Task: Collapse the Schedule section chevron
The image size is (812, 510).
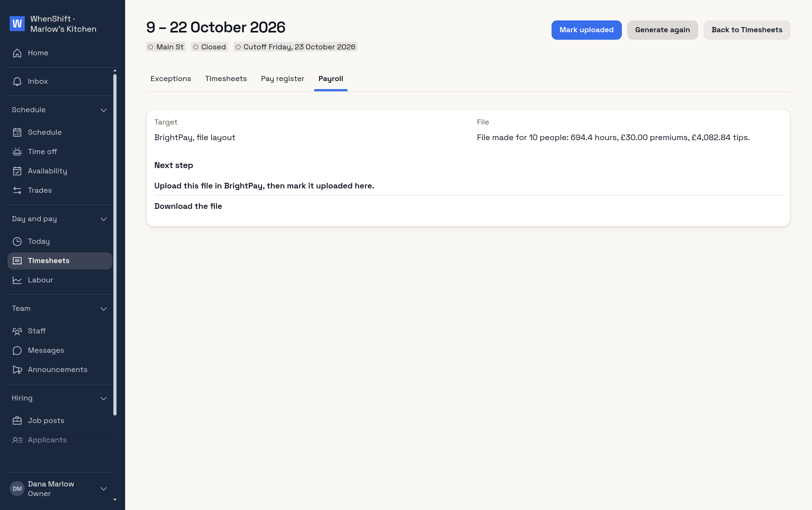Action: [104, 110]
